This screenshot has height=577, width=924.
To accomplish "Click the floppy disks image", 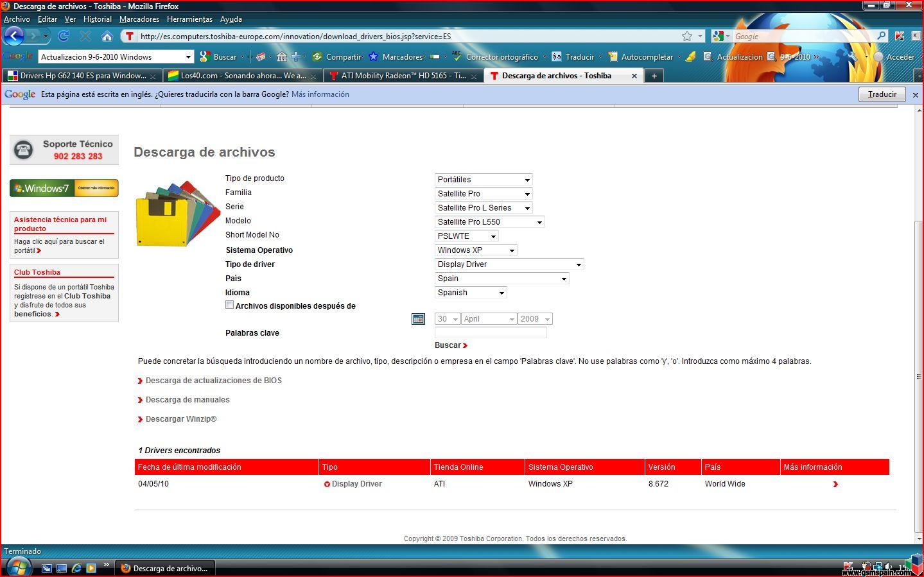I will click(179, 214).
